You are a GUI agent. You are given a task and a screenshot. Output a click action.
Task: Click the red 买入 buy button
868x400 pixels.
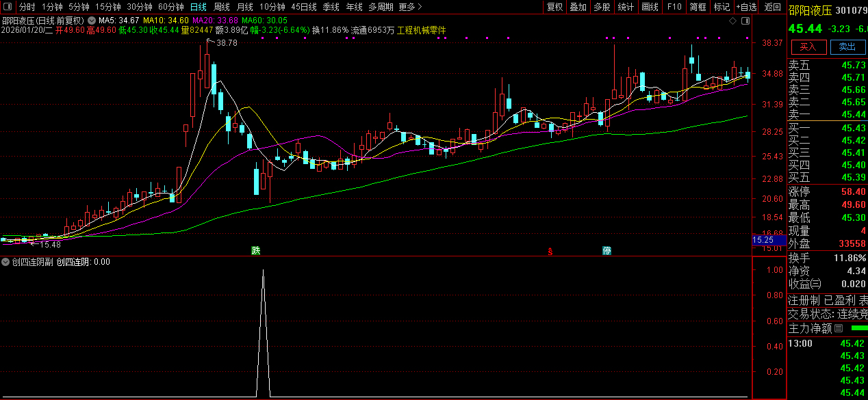pos(808,46)
